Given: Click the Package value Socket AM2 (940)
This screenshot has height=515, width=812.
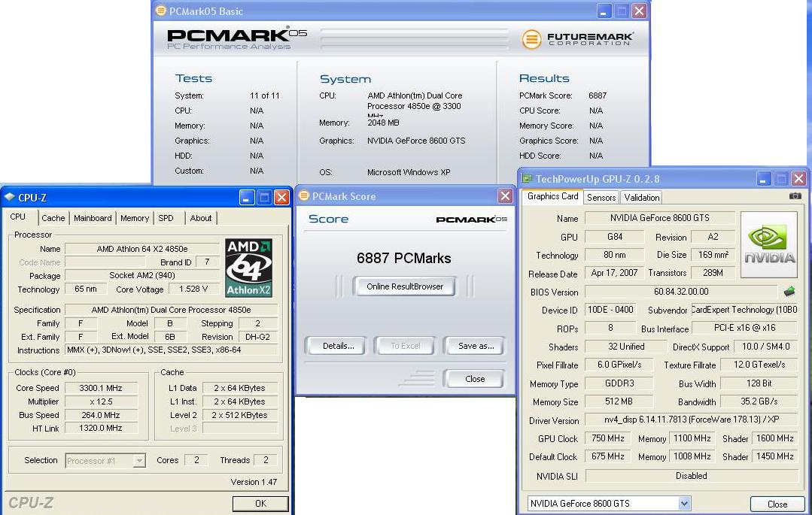Looking at the screenshot, I should pyautogui.click(x=142, y=275).
